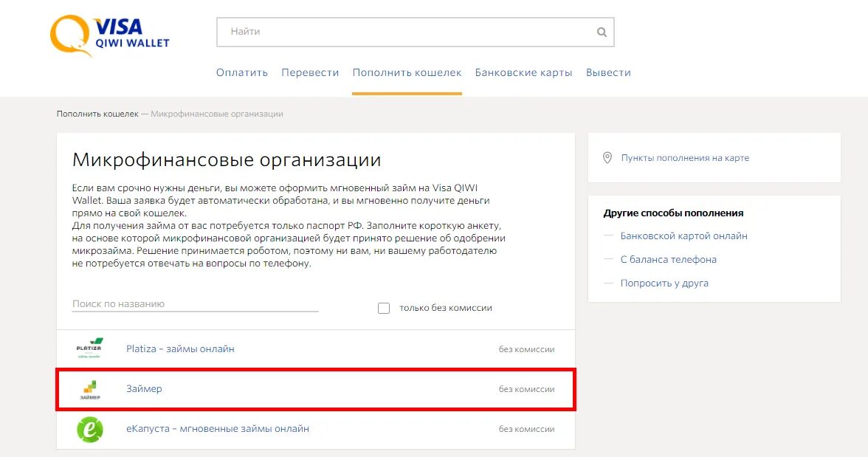868x457 pixels.
Task: Click the search magnifier icon
Action: coord(602,32)
